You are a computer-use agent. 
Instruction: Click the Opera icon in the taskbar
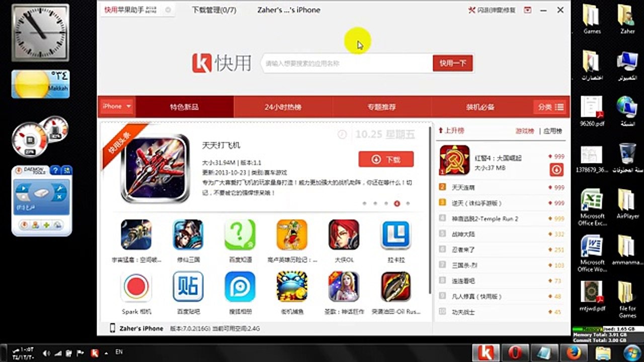coord(515,352)
